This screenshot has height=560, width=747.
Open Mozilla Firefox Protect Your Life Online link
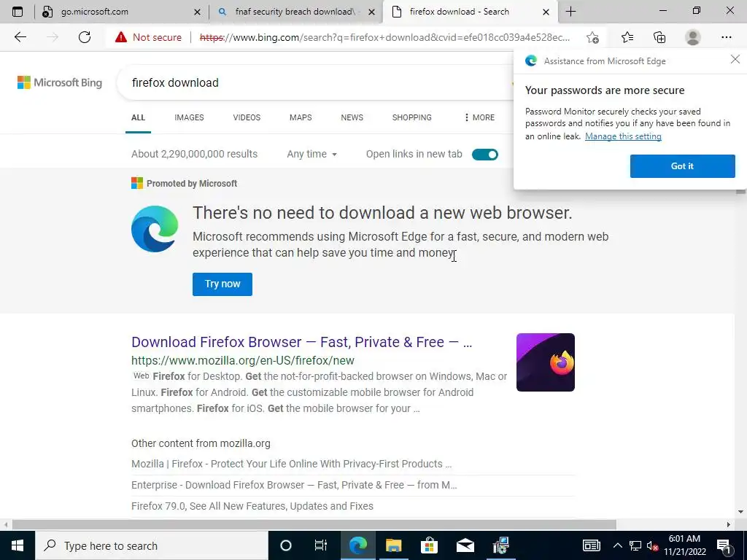[x=291, y=464]
